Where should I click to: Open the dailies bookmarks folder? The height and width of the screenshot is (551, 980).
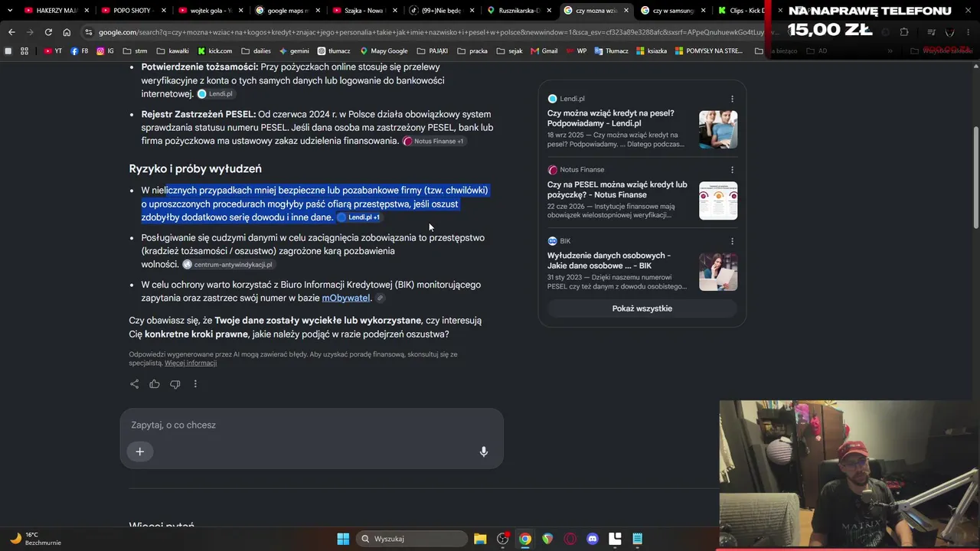[x=256, y=51]
